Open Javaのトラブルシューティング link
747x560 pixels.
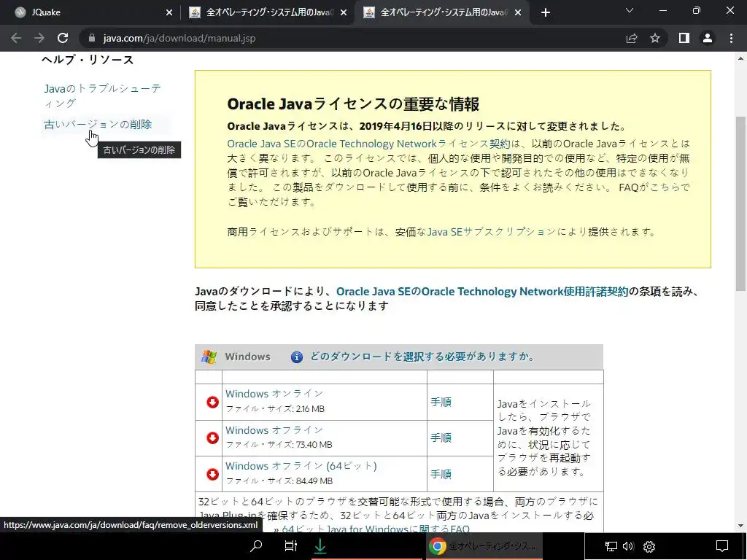(103, 96)
